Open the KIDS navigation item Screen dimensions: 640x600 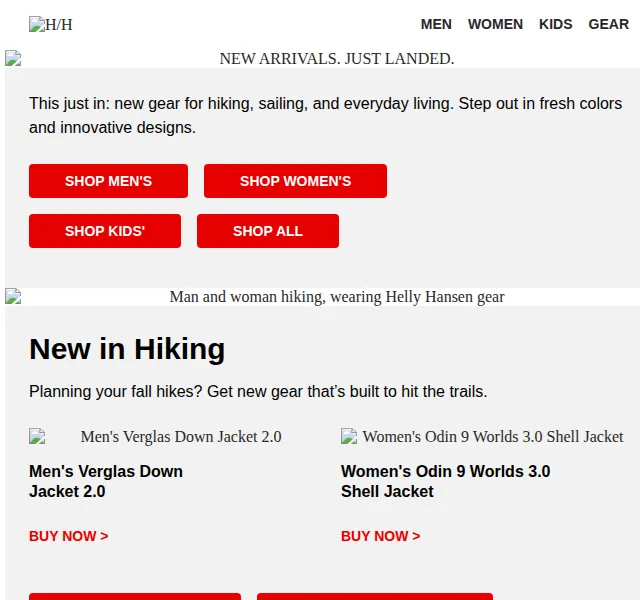click(x=556, y=24)
